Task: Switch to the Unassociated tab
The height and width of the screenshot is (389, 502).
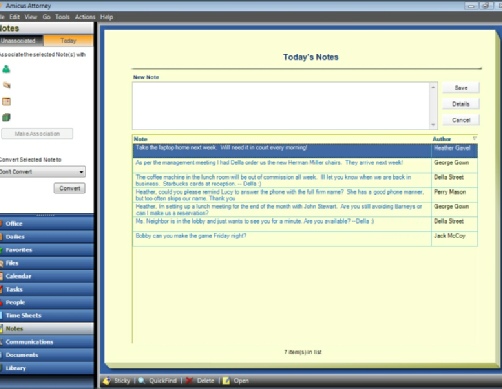Action: tap(21, 41)
